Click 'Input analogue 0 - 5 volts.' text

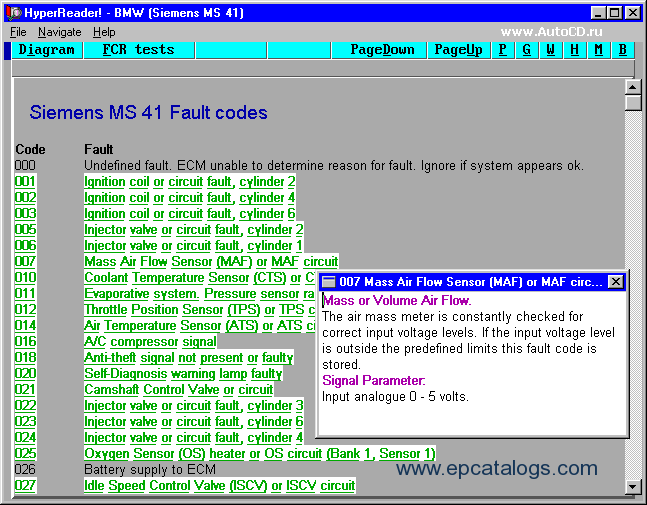pos(395,397)
